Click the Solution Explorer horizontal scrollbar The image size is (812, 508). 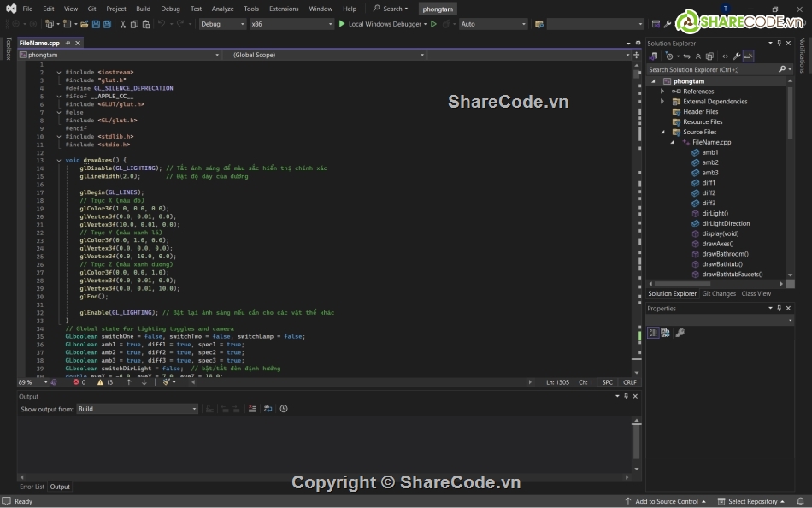717,284
